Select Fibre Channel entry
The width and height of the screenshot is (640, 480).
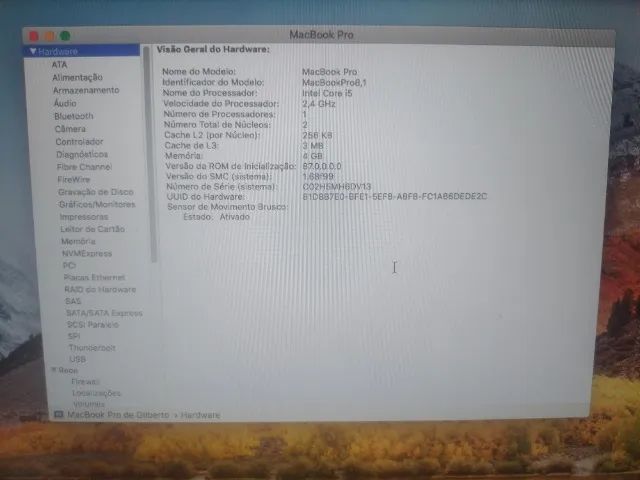pos(84,167)
